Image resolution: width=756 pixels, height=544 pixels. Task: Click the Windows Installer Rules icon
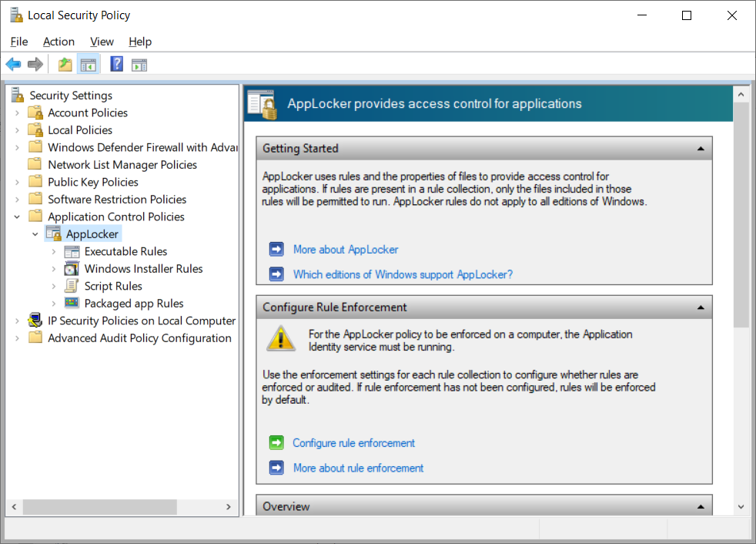[72, 269]
